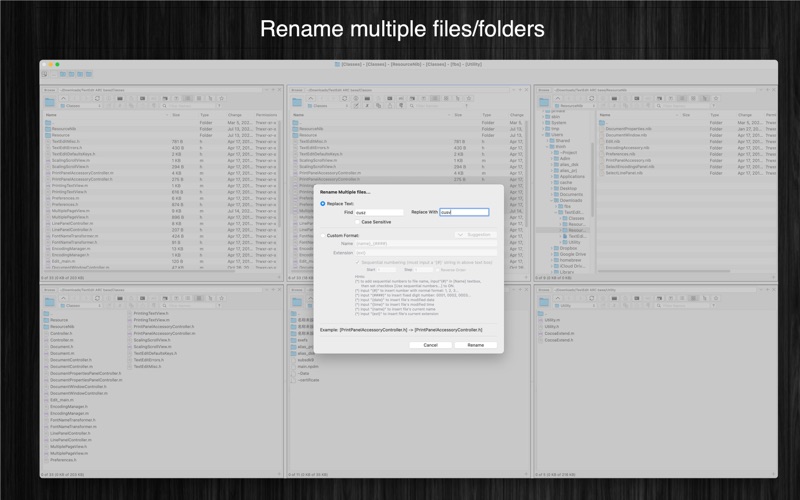Click the large folder icon in top-right pane
This screenshot has height=500, width=800.
tap(544, 102)
